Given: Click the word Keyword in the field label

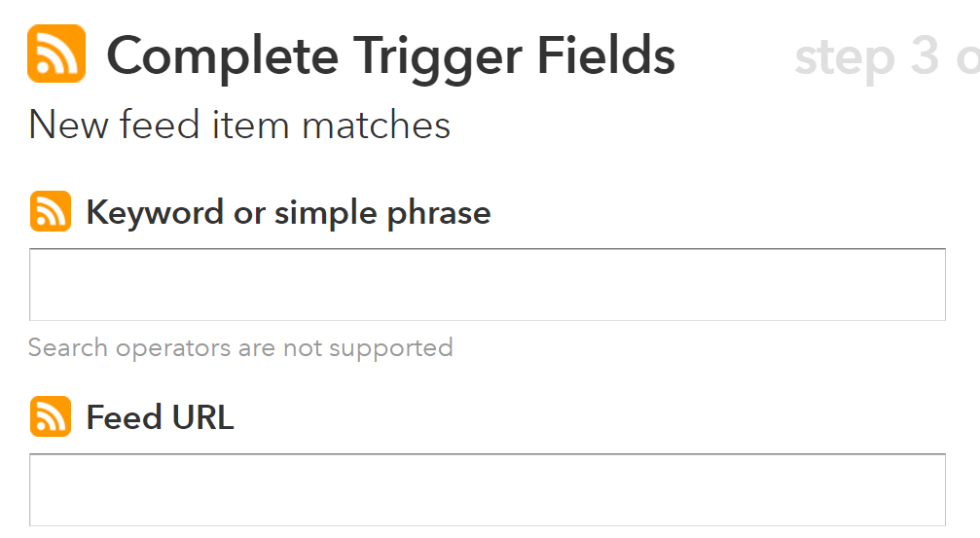Looking at the screenshot, I should click(x=155, y=213).
